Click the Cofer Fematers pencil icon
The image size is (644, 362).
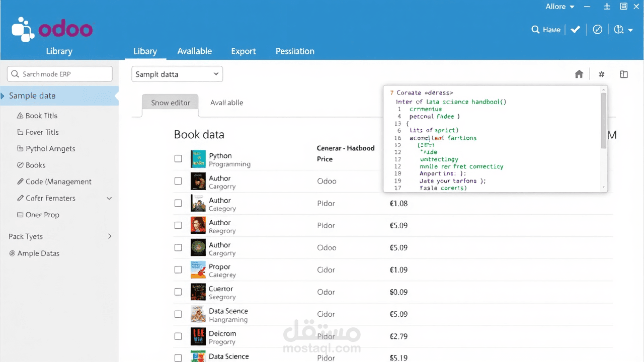point(20,198)
